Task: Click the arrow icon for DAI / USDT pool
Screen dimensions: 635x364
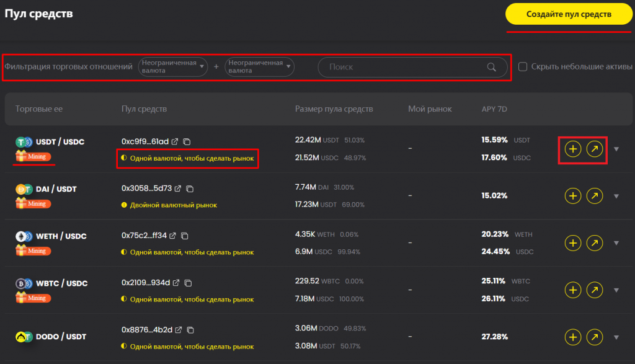Action: [595, 197]
